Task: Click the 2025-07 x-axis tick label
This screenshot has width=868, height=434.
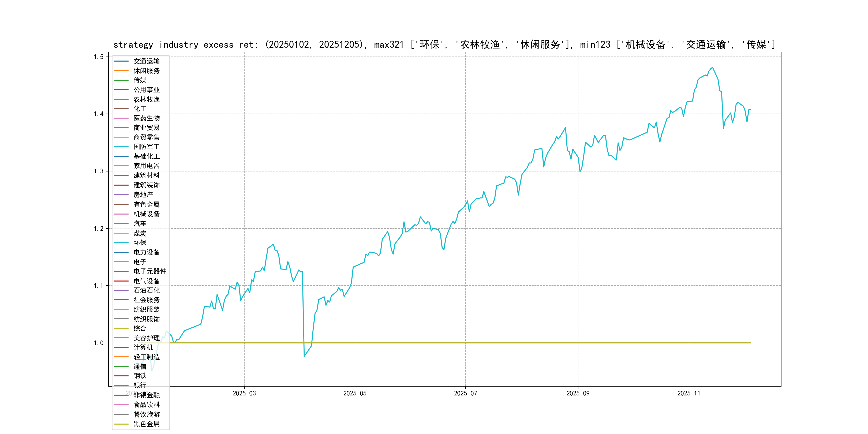Action: (465, 393)
